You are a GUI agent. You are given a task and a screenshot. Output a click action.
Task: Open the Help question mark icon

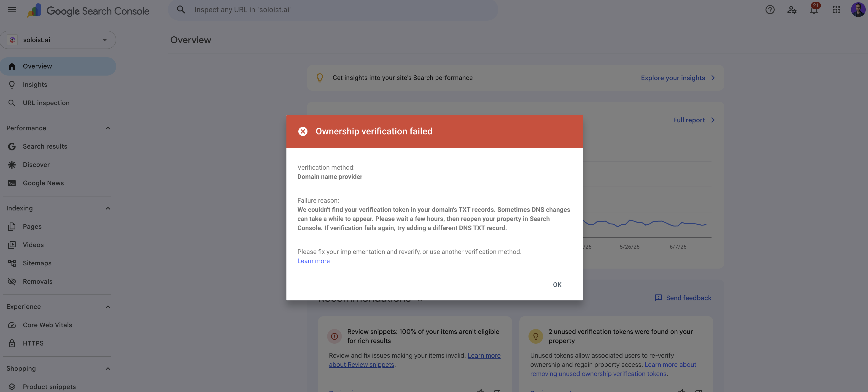click(770, 10)
